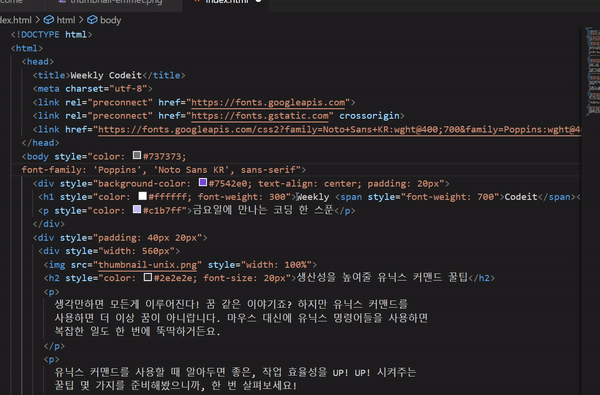Open the html breadcrumb segment
Viewport: 600px width, 395px height.
pyautogui.click(x=66, y=20)
